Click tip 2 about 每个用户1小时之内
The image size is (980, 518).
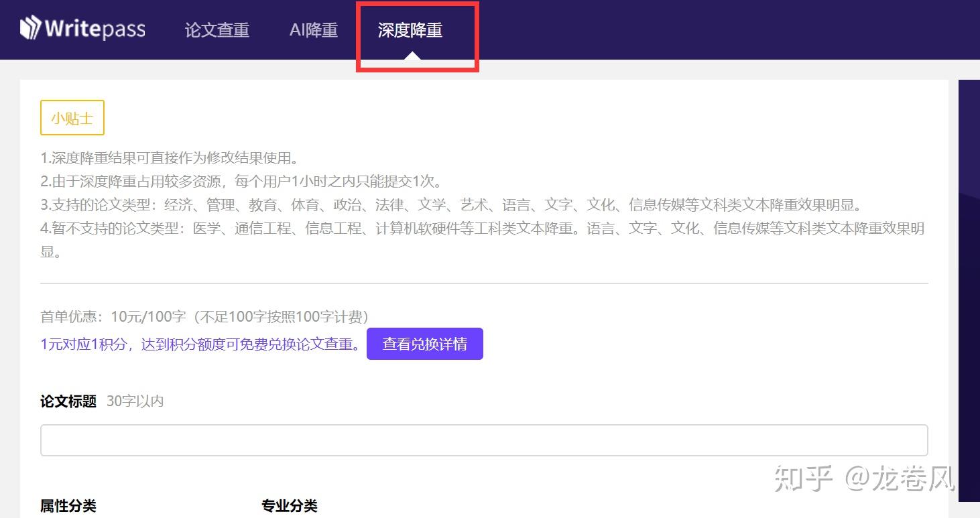coord(241,182)
